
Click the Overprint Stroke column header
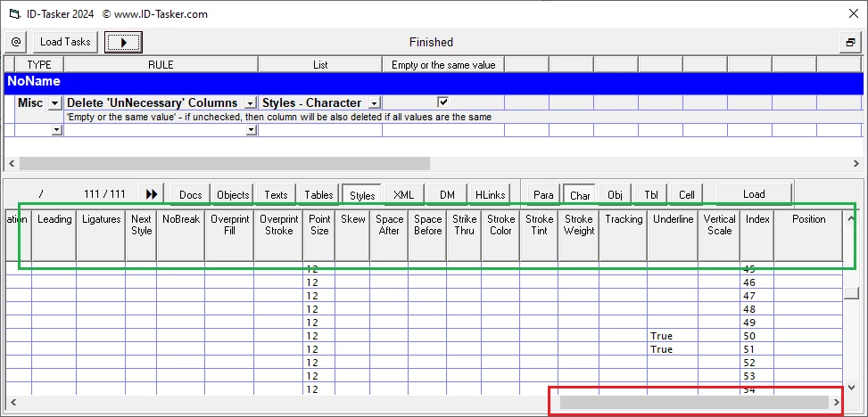(x=278, y=235)
